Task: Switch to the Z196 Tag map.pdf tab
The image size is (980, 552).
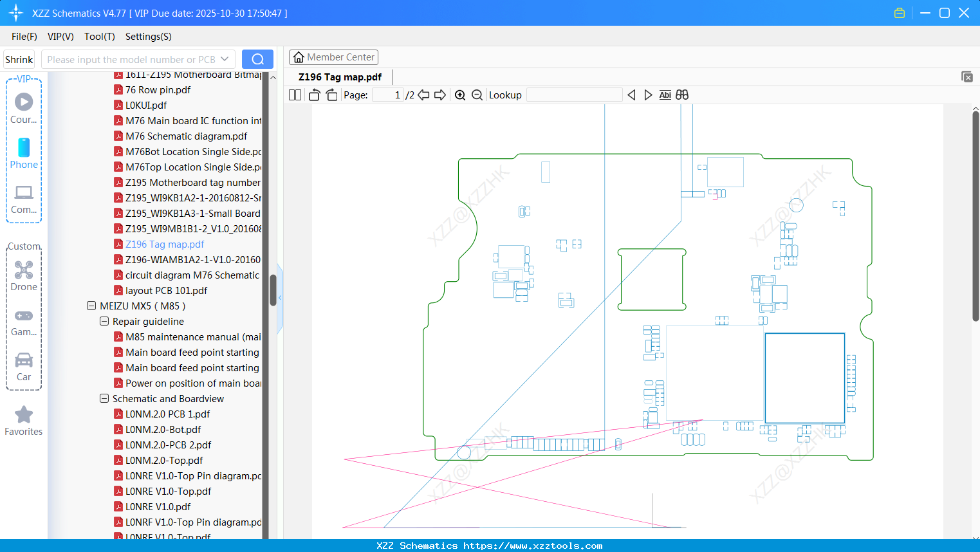Action: 340,77
